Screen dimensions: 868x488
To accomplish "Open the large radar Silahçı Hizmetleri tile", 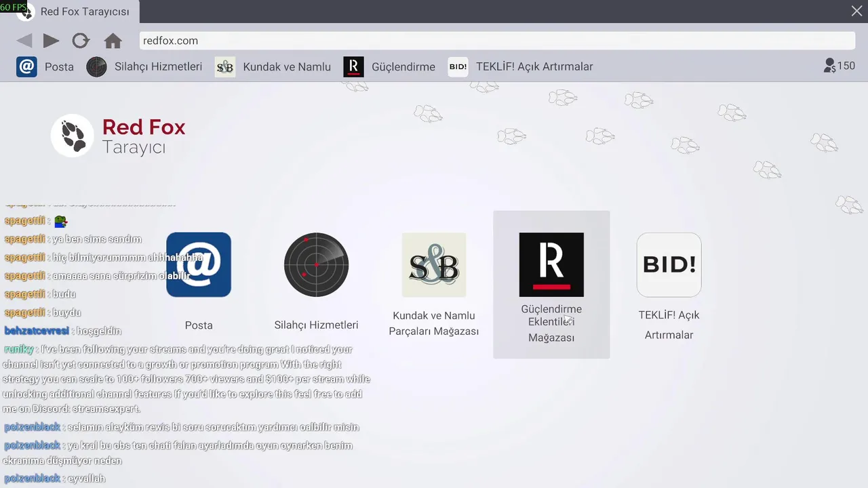I will [316, 264].
